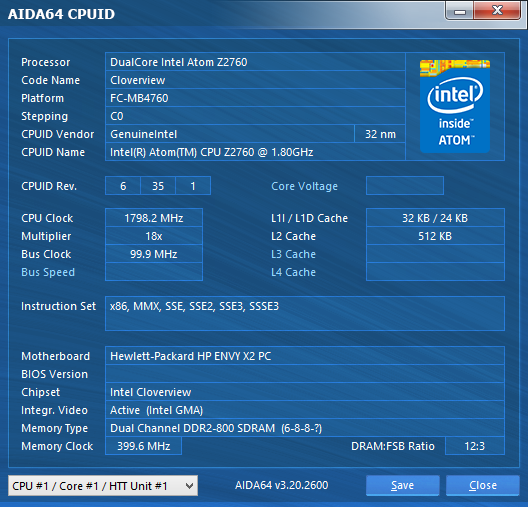Screen dimensions: 528x507
Task: Click the instruction set list x86, MMX, SSE
Action: [x=305, y=313]
